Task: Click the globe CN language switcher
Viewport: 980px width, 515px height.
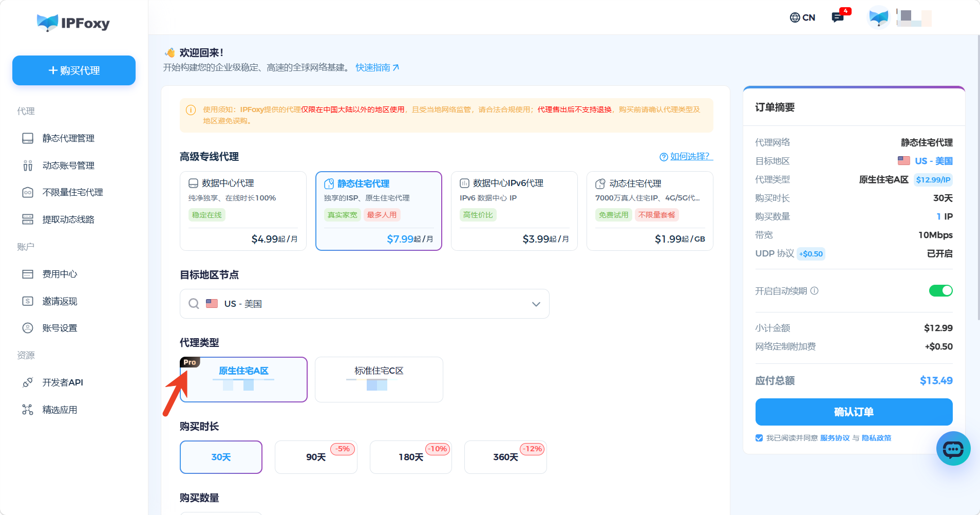Action: (x=802, y=17)
